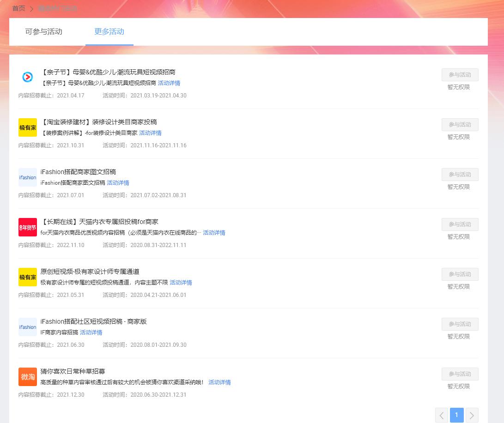Click deadline 内容招募截止: 2022.11.10
The image size is (504, 423).
(51, 245)
